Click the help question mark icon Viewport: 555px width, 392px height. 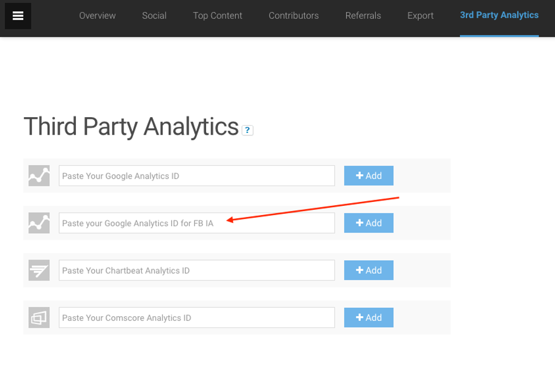[247, 130]
